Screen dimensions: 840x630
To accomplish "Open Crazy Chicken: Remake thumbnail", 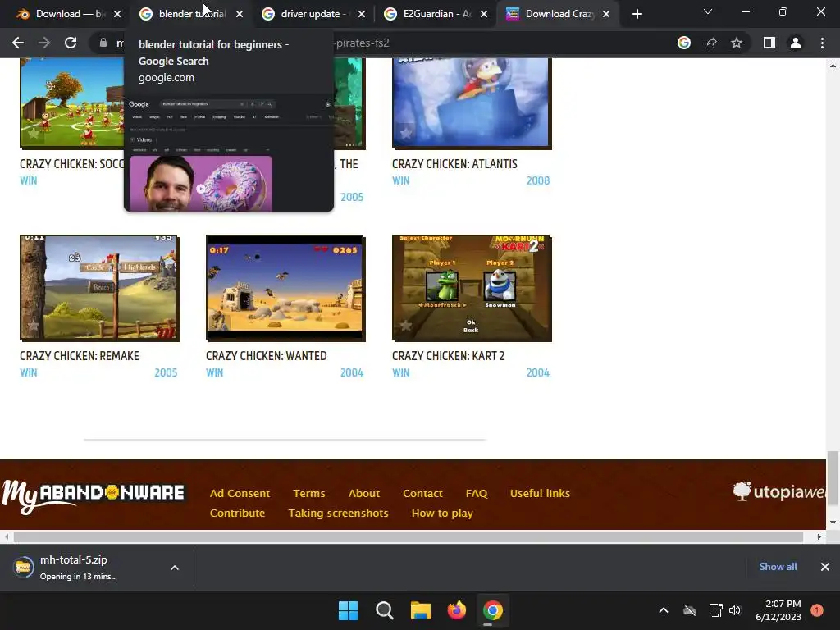I will (99, 288).
